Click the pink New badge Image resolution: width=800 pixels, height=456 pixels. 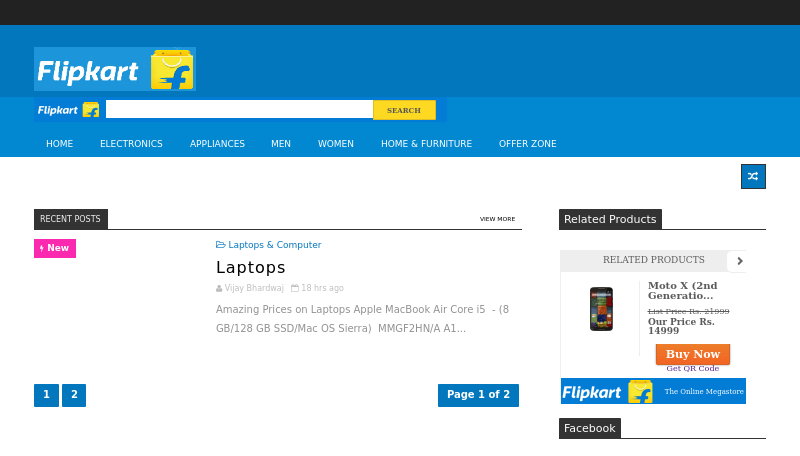coord(55,248)
